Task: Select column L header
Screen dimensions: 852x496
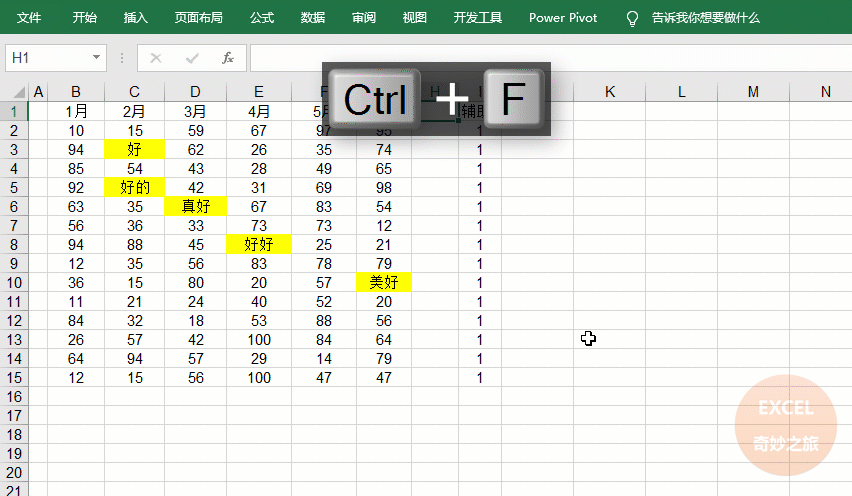Action: 681,92
